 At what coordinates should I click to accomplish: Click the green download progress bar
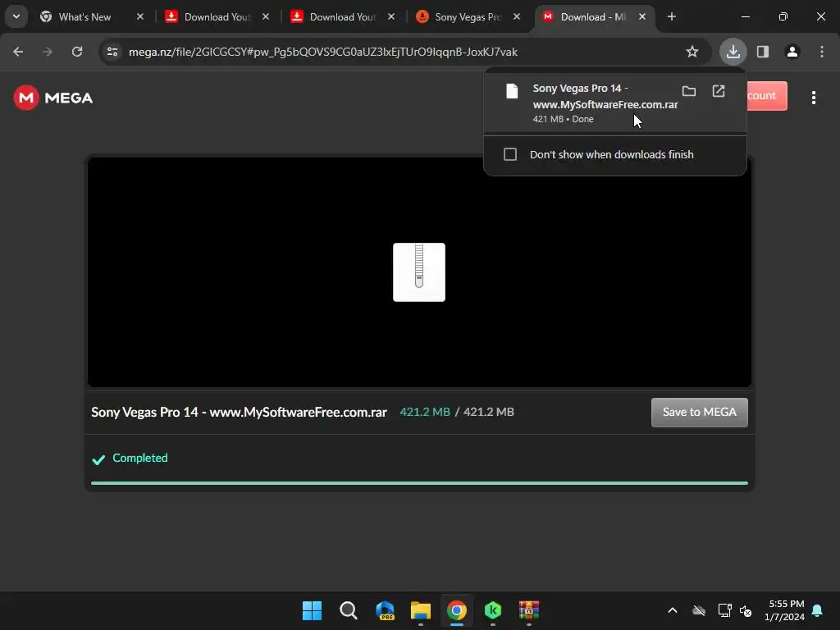(x=419, y=483)
